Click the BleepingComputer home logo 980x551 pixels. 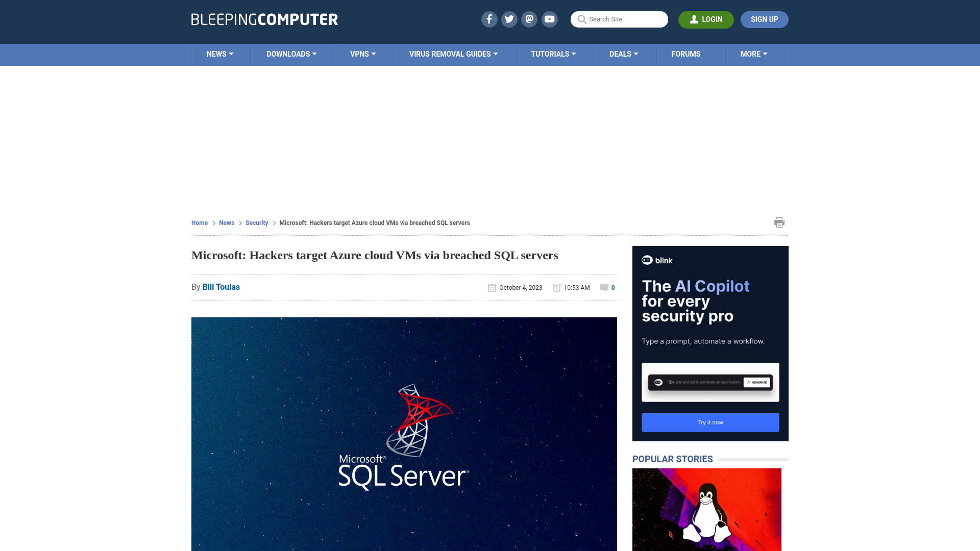264,19
